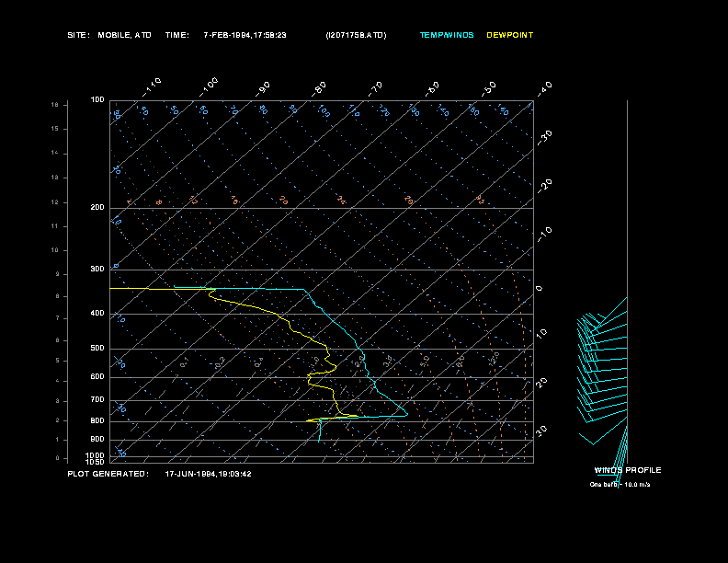Viewport: 728px width, 563px height.
Task: Click the 1050 pressure level label
Action: [96, 462]
